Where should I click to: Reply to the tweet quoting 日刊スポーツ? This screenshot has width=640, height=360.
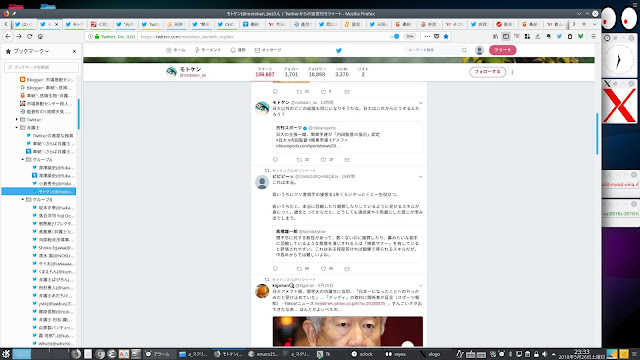[x=275, y=160]
